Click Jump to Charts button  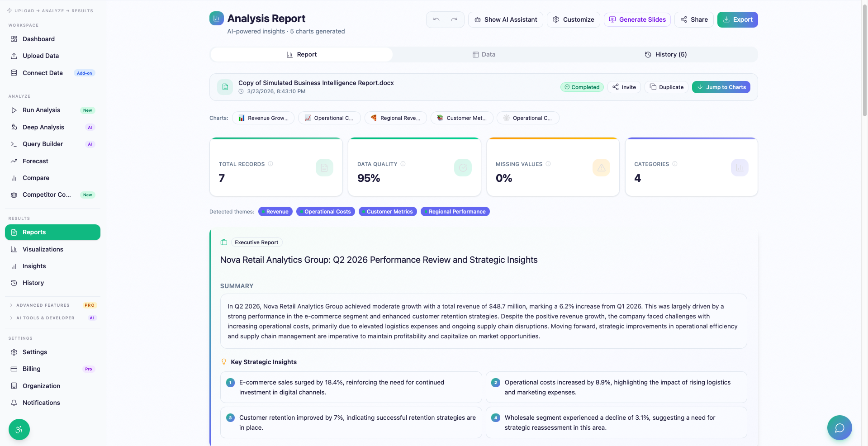coord(721,87)
